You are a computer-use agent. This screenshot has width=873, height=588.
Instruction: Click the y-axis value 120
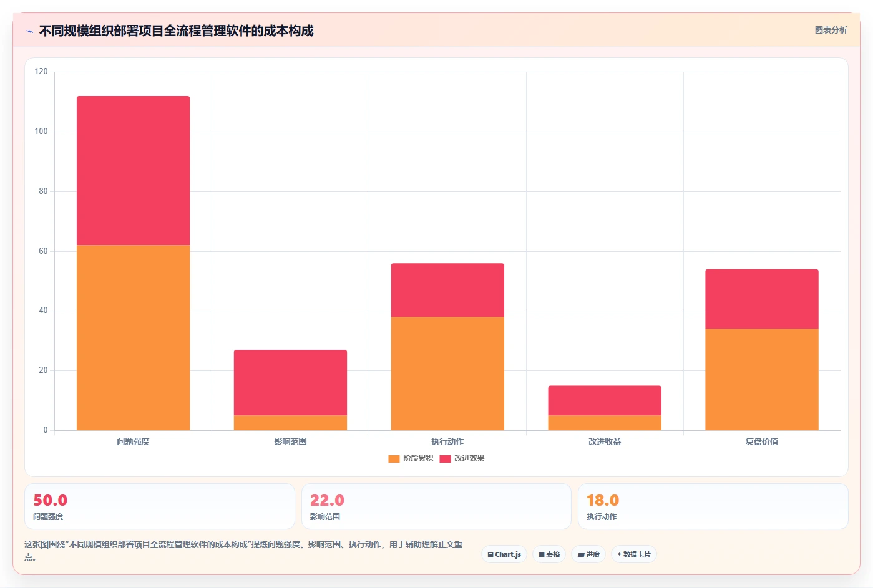pyautogui.click(x=41, y=72)
